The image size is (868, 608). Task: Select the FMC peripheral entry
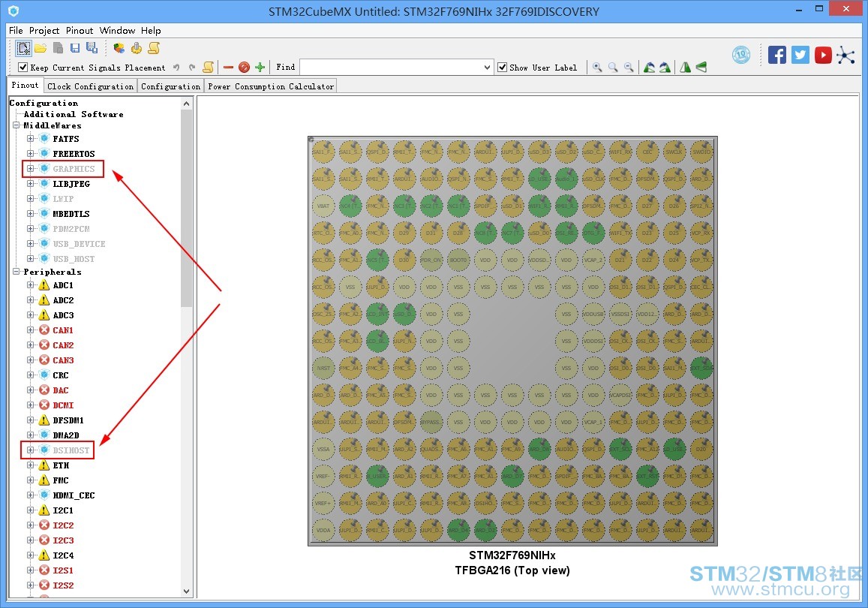point(60,480)
